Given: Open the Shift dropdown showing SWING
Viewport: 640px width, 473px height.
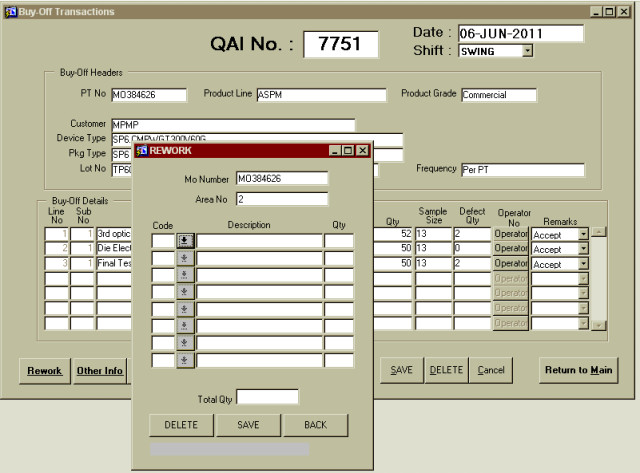Looking at the screenshot, I should point(527,51).
